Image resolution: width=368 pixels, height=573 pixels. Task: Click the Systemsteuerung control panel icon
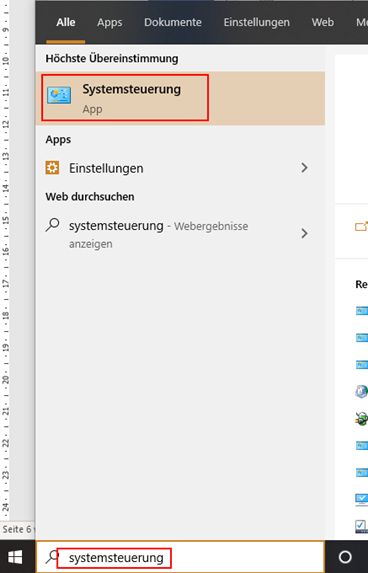(59, 95)
